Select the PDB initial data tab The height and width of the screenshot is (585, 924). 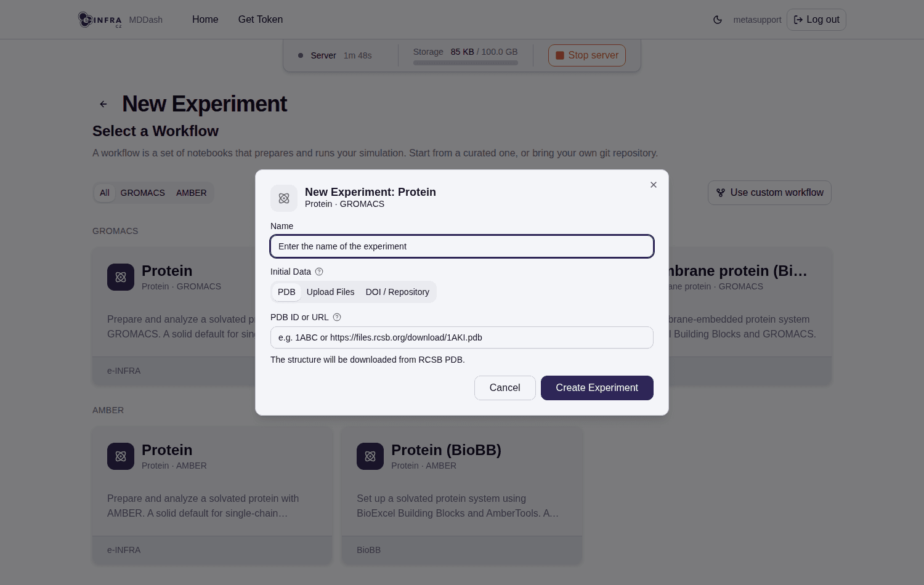286,292
